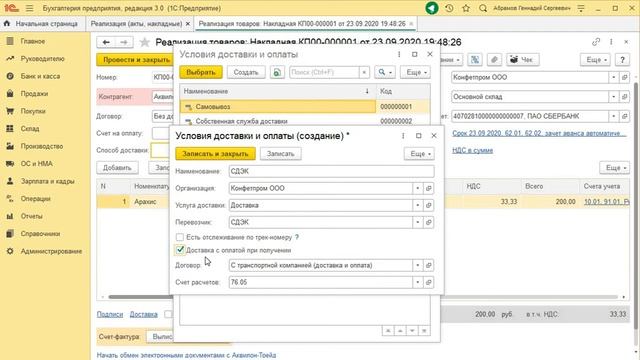The height and width of the screenshot is (360, 640).
Task: Open the НДС в сумме link
Action: (x=472, y=151)
